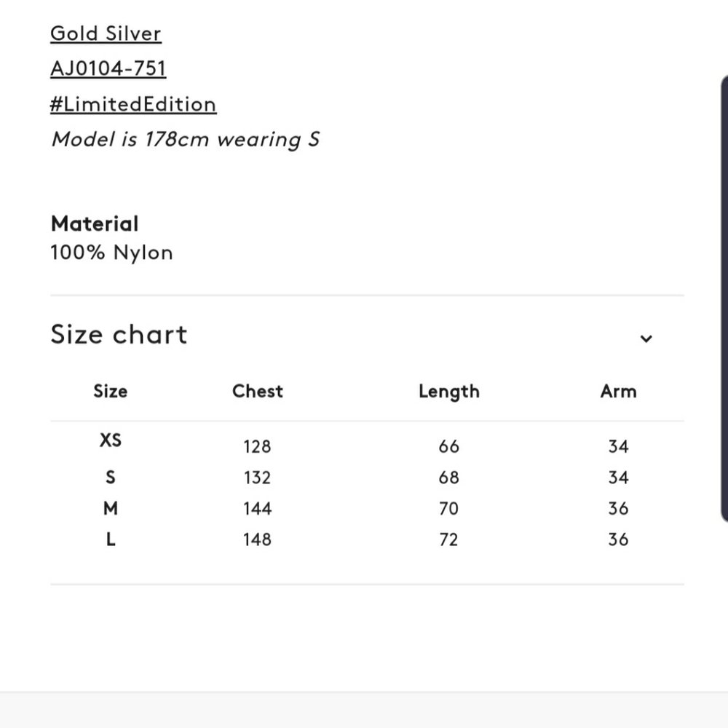
Task: Select the XS size row label
Action: [x=111, y=440]
